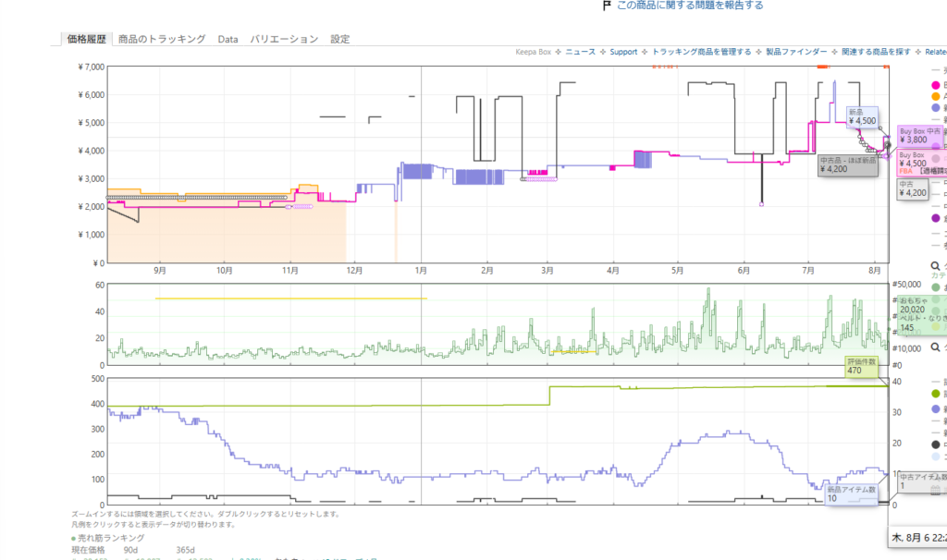947x560 pixels.
Task: Click the ¥ 7,000 price axis label
Action: click(x=92, y=67)
